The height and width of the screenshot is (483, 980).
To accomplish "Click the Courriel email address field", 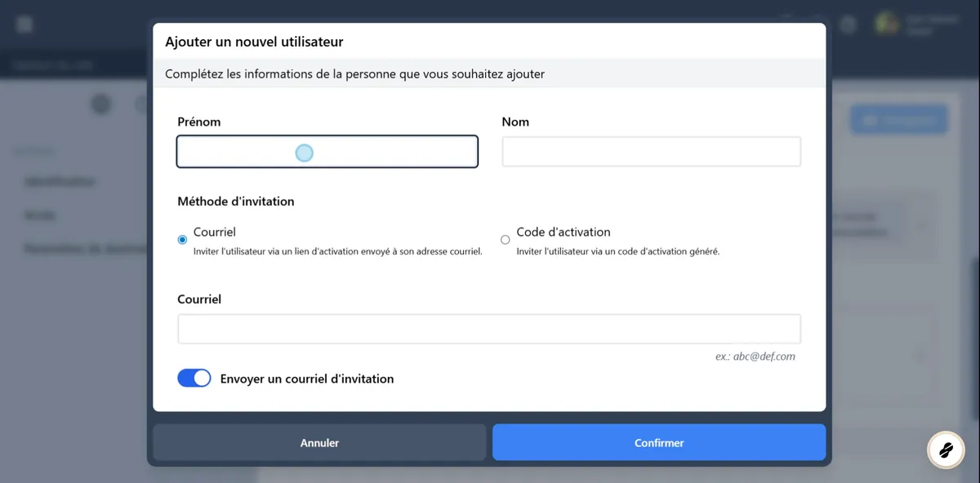I will point(488,329).
